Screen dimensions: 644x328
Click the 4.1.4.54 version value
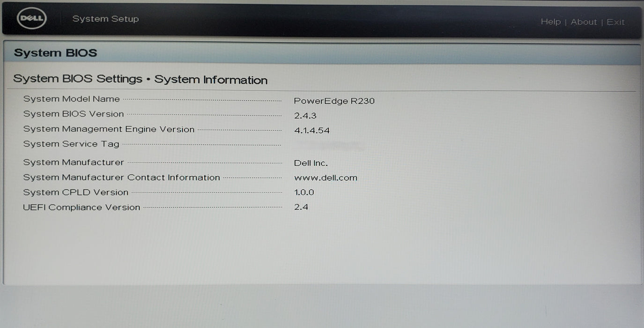(312, 130)
